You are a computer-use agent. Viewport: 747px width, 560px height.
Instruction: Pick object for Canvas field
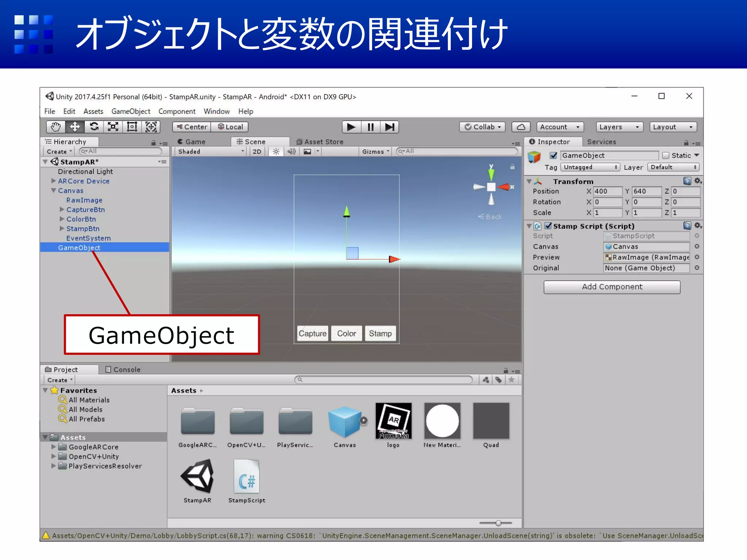[697, 246]
